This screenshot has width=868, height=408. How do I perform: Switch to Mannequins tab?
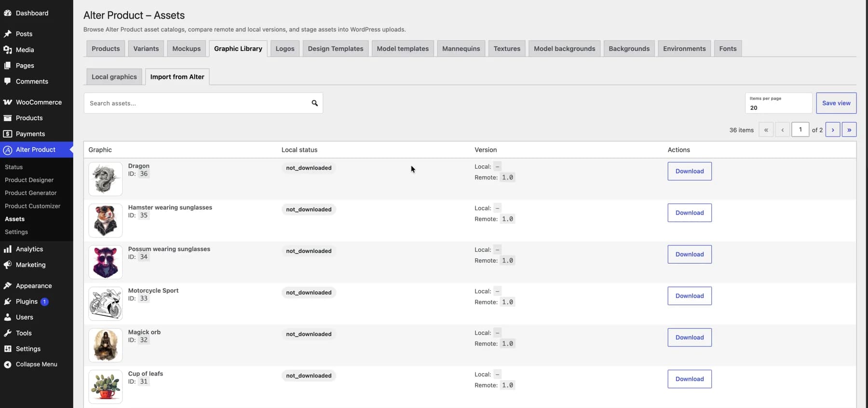coord(461,49)
